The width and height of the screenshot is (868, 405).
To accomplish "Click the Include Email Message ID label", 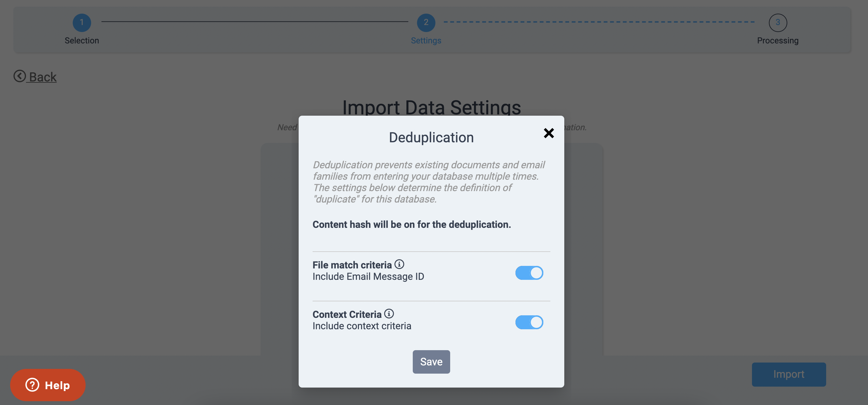I will pos(368,277).
